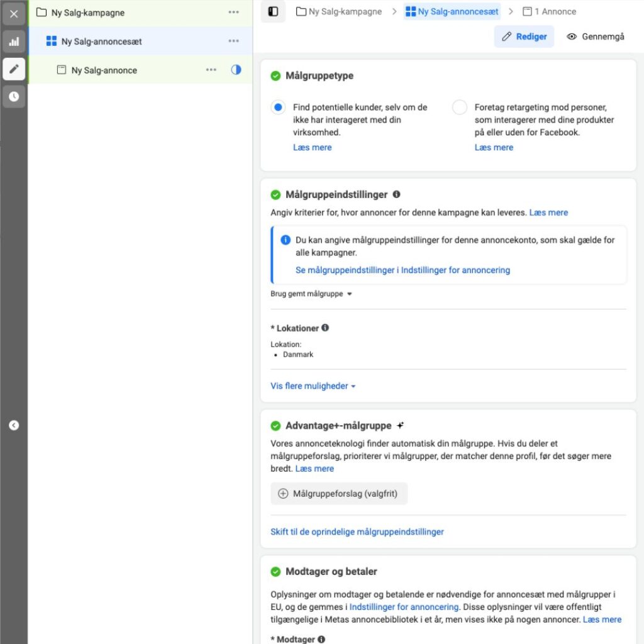Click the Rediger button
The width and height of the screenshot is (644, 644).
pos(524,36)
